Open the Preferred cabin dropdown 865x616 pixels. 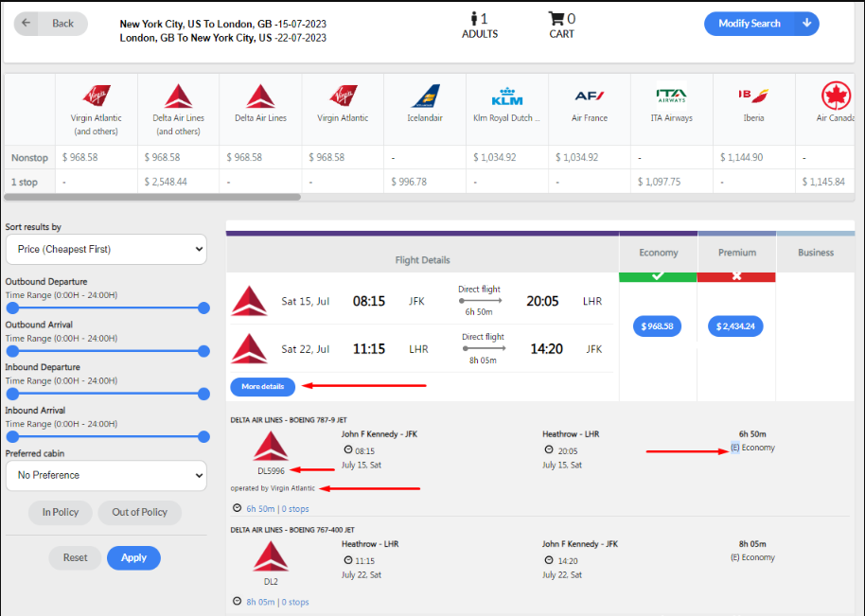[107, 475]
